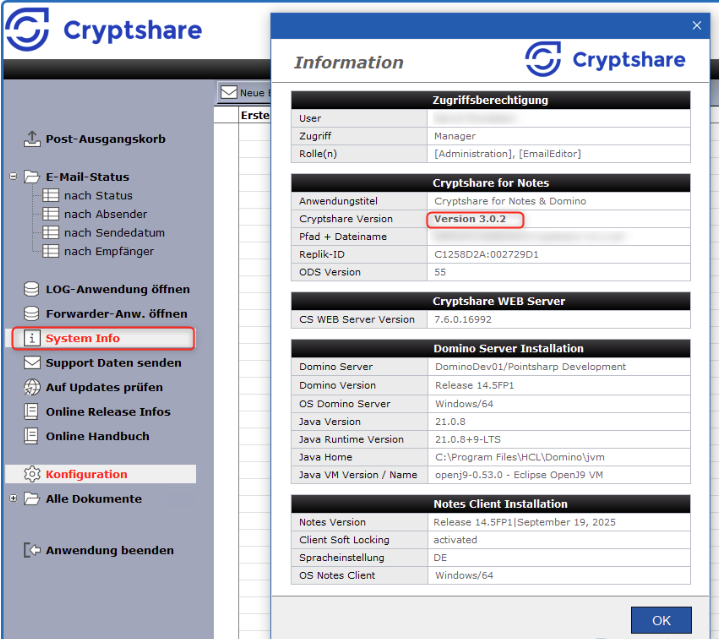Click the Cryptshare logo in the main window header
Screen dimensions: 719x639
(x=104, y=29)
